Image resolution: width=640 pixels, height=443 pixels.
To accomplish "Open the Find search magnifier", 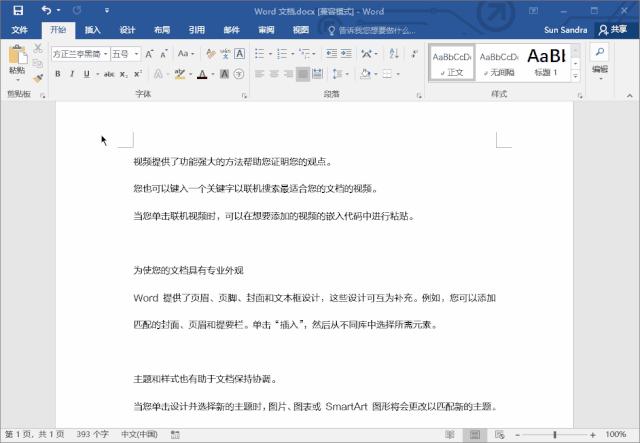I will coord(600,51).
